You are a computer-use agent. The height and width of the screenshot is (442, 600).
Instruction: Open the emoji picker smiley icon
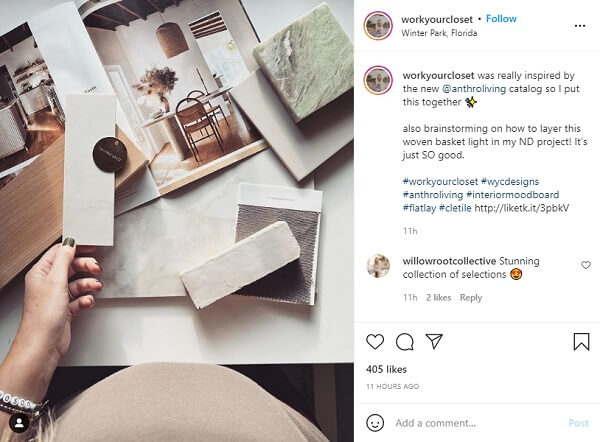coord(375,423)
